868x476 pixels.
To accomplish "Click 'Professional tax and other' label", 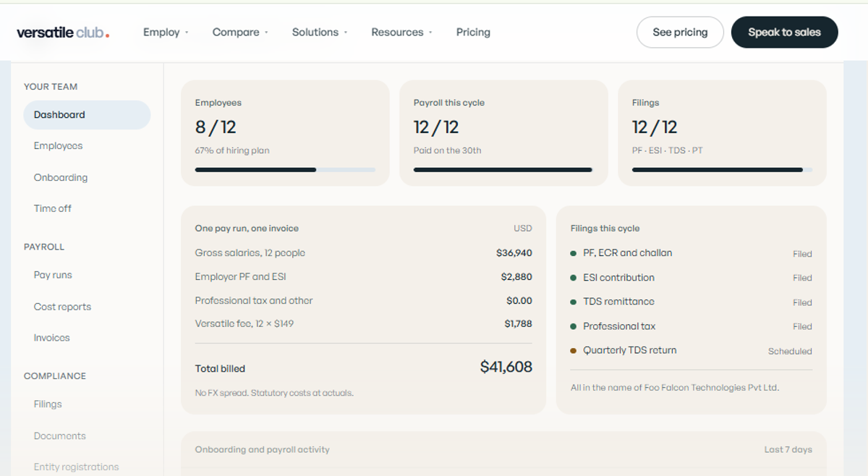I will 254,301.
